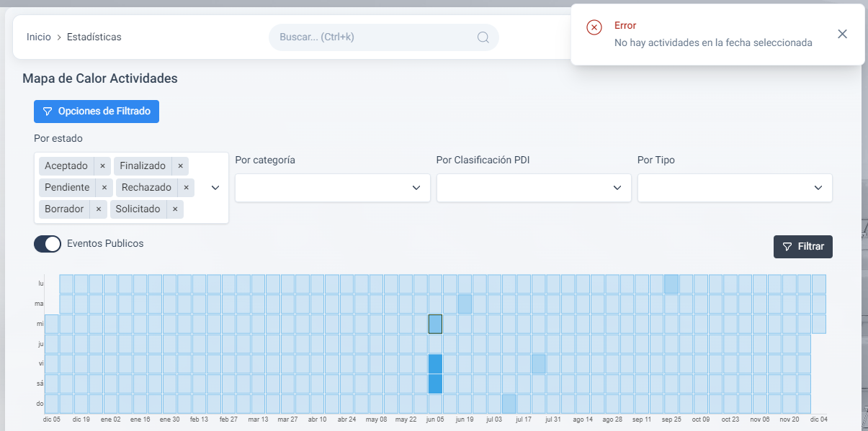The height and width of the screenshot is (431, 868).
Task: Remove the Borrador status tag
Action: (99, 209)
